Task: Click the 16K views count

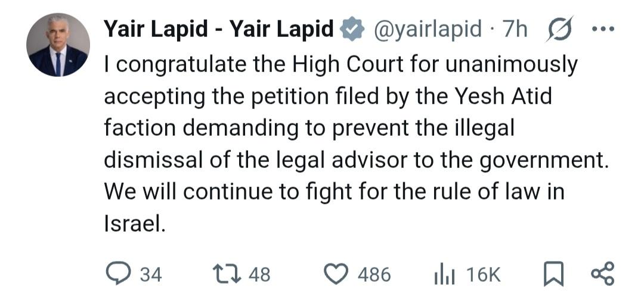Action: click(484, 274)
